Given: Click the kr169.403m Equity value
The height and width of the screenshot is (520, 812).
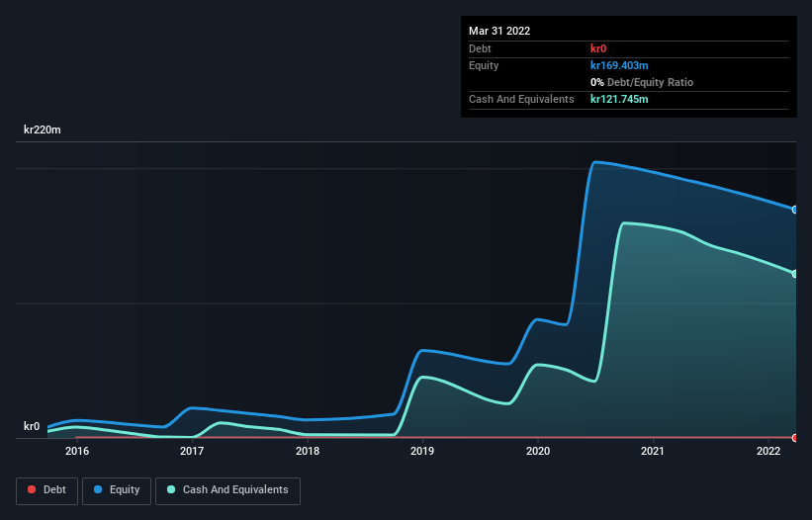Looking at the screenshot, I should coord(619,65).
